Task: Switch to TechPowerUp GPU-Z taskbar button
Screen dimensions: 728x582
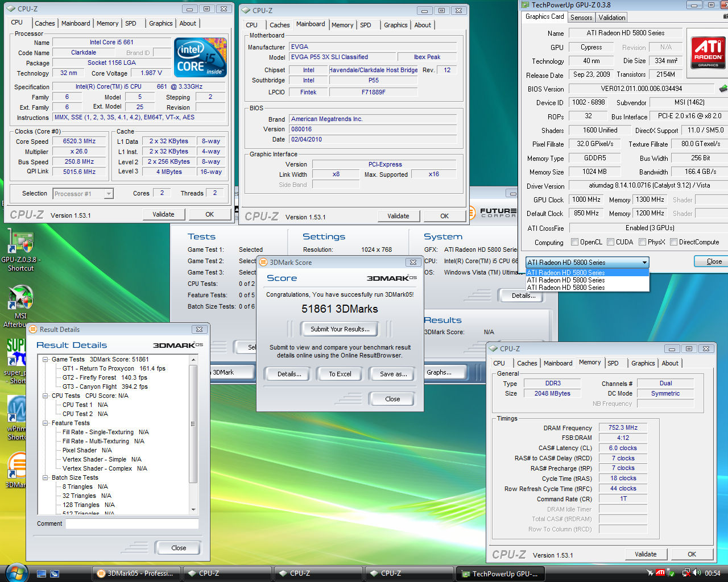Action: (x=500, y=573)
